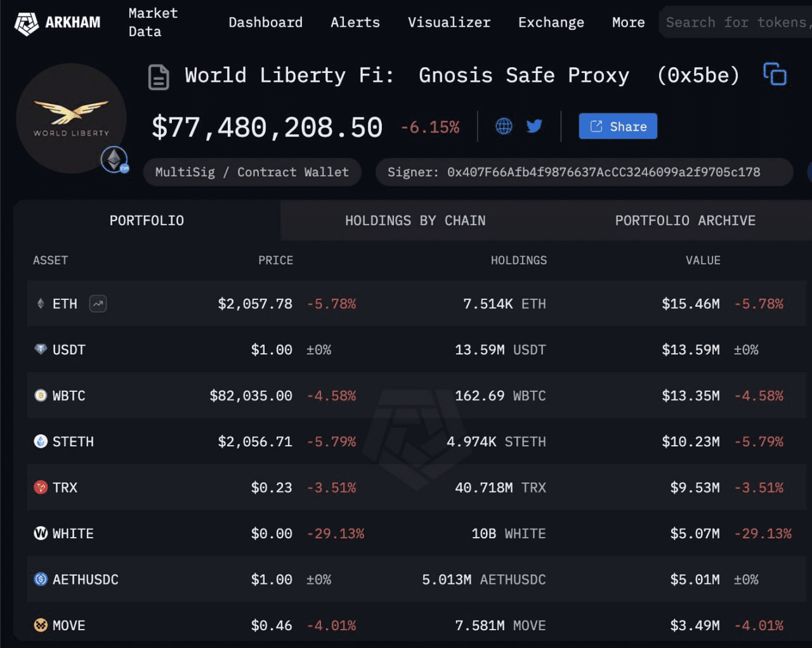This screenshot has width=812, height=648.
Task: Click the page title World Liberty Fi
Action: tap(289, 75)
